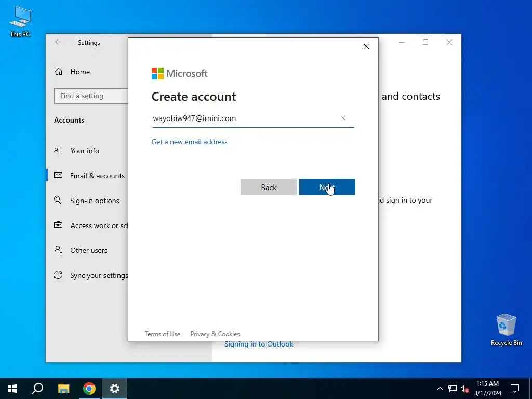
Task: Go to Settings Home
Action: (x=80, y=72)
